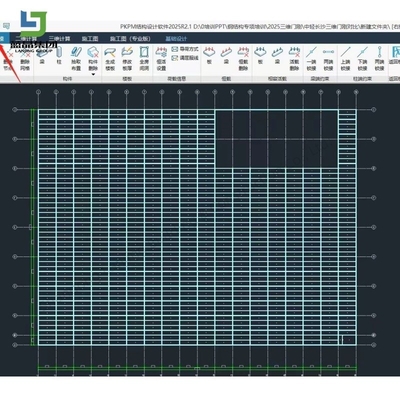Image resolution: width=400 pixels, height=400 pixels.
Task: Select the 上端铰接 column top hinge tool
Action: (x=345, y=59)
